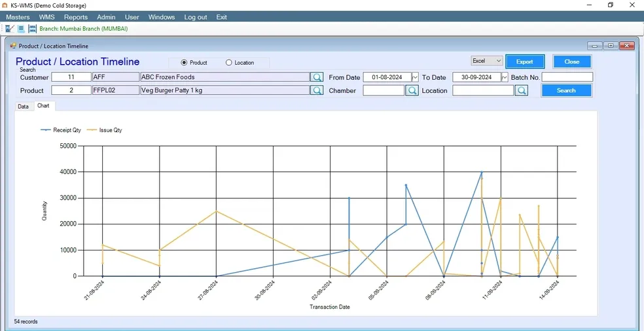This screenshot has height=331, width=644.
Task: Click the second toolbar icon beside Branch
Action: tap(21, 29)
